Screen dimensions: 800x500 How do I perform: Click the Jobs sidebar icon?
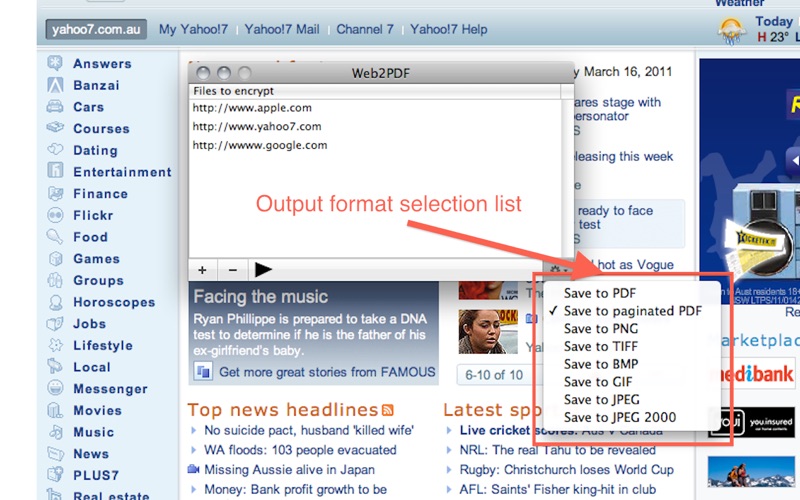click(x=55, y=323)
